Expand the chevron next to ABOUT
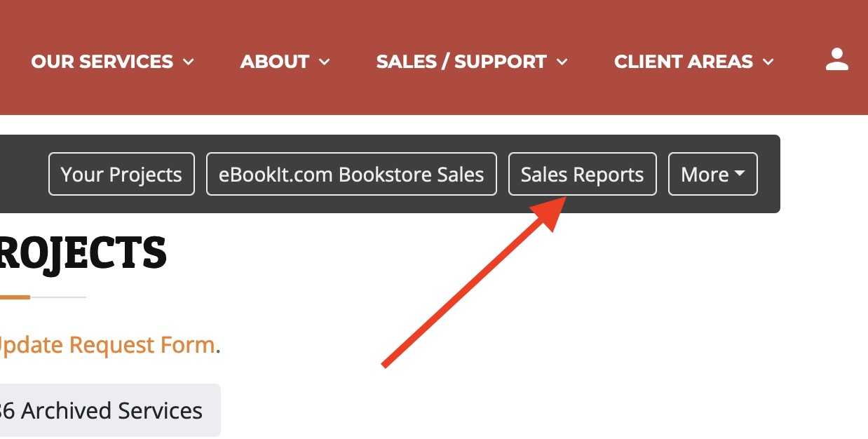868x439 pixels. pos(324,62)
